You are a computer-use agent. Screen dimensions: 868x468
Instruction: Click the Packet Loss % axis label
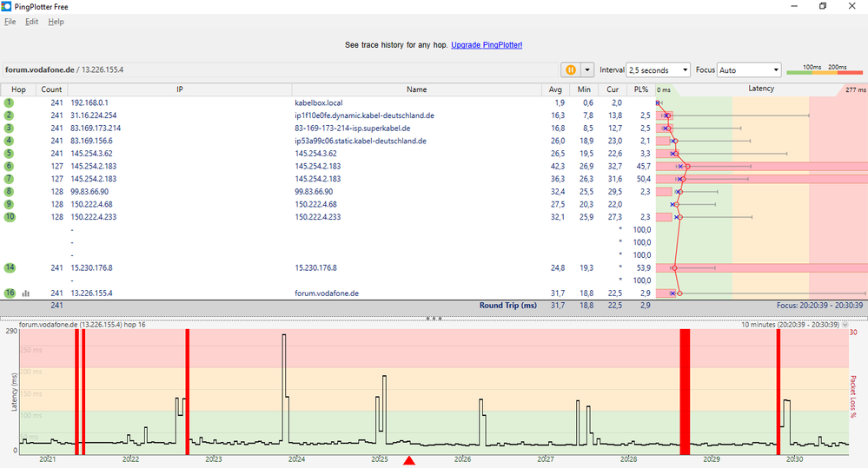pyautogui.click(x=853, y=396)
